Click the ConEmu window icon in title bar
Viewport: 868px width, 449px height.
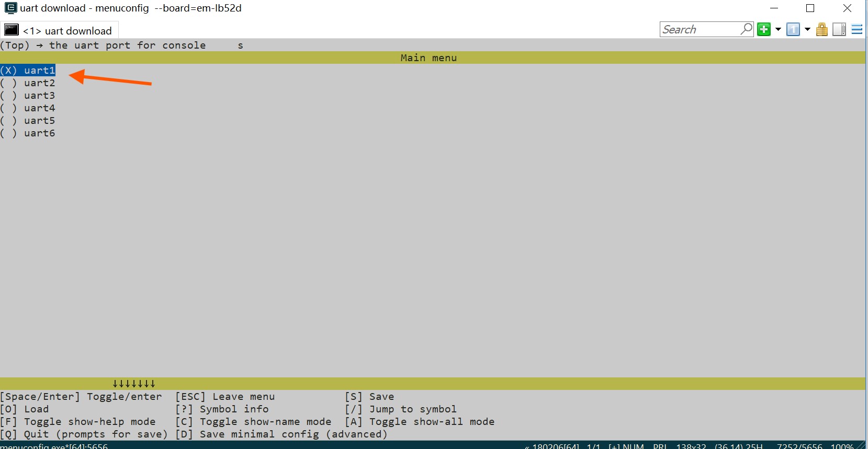point(10,8)
